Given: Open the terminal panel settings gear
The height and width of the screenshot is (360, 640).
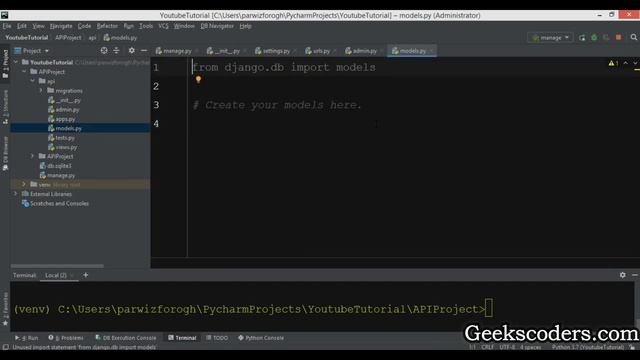Looking at the screenshot, I should click(x=622, y=275).
